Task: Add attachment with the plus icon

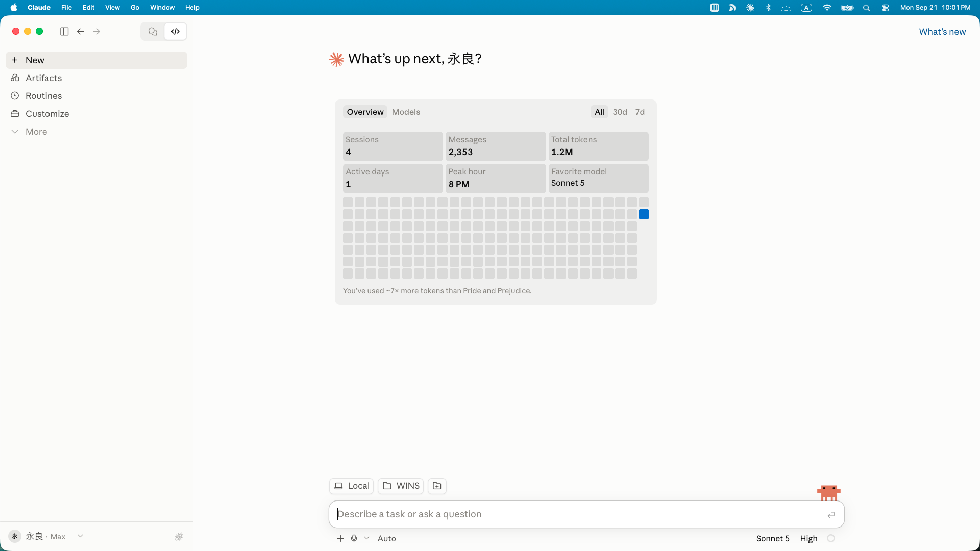Action: [340, 538]
